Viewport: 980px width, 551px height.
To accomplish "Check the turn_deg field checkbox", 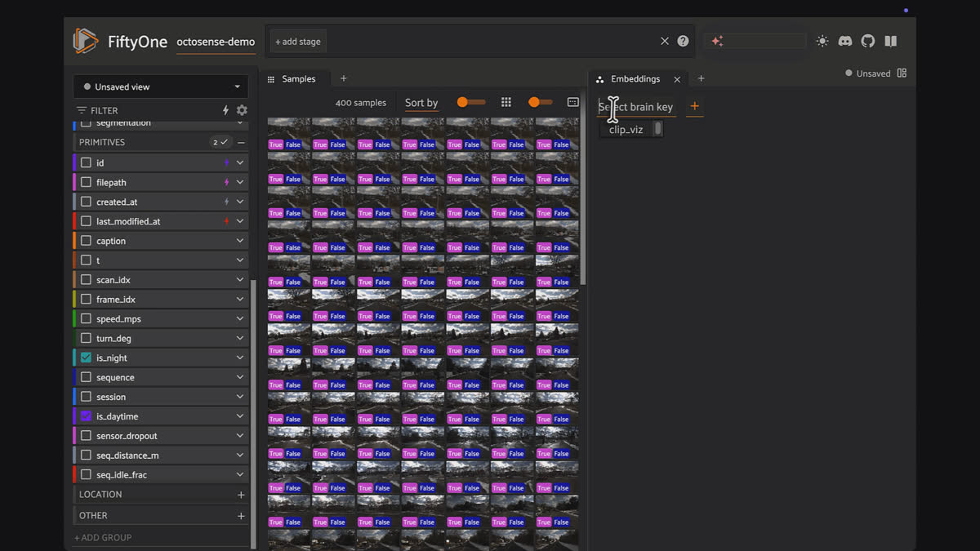I will pyautogui.click(x=86, y=338).
